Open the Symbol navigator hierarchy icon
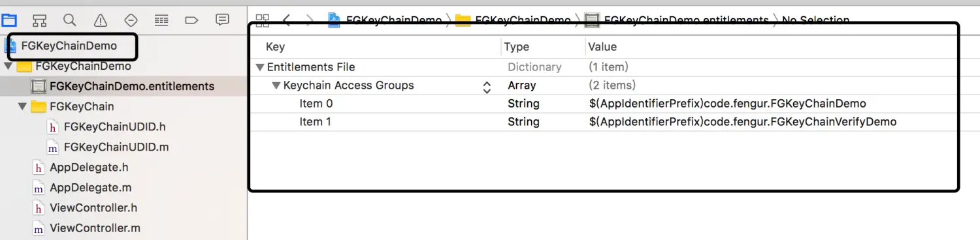This screenshot has height=240, width=980. click(x=40, y=20)
